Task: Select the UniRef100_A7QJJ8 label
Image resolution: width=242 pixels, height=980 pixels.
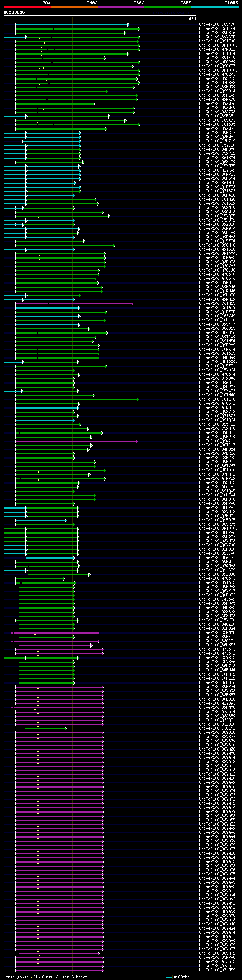Action: click(217, 270)
